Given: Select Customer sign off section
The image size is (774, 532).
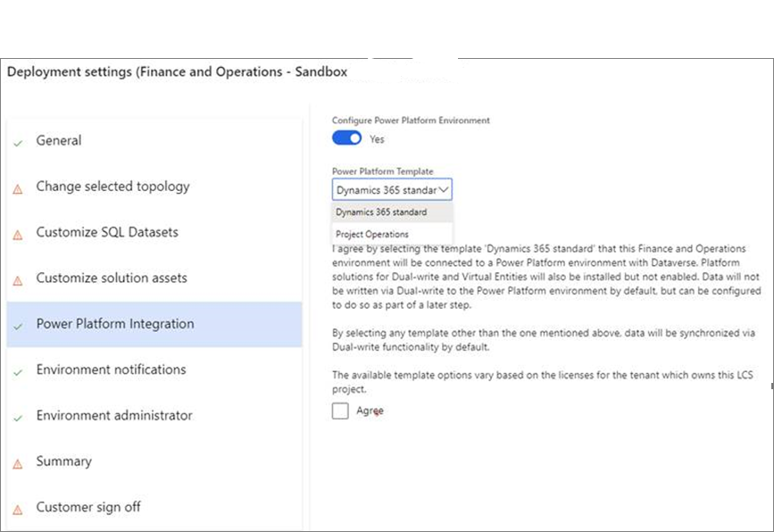Looking at the screenshot, I should click(x=154, y=507).
